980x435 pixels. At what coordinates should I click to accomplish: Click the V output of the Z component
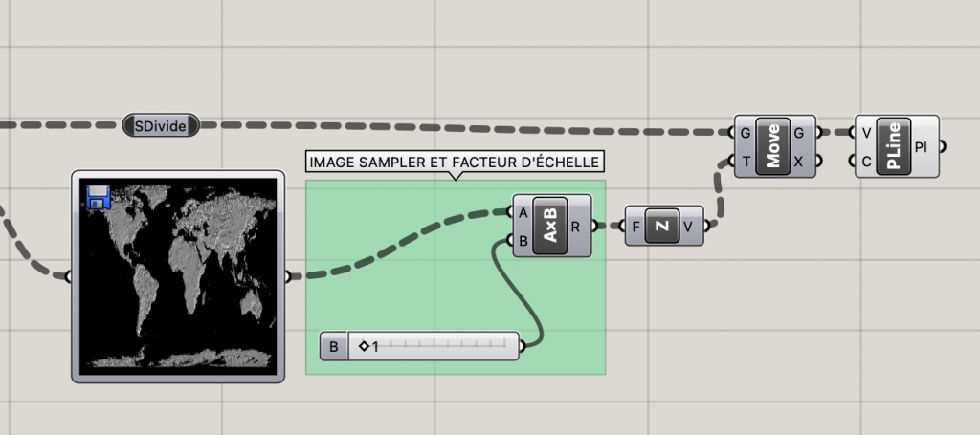pos(688,227)
